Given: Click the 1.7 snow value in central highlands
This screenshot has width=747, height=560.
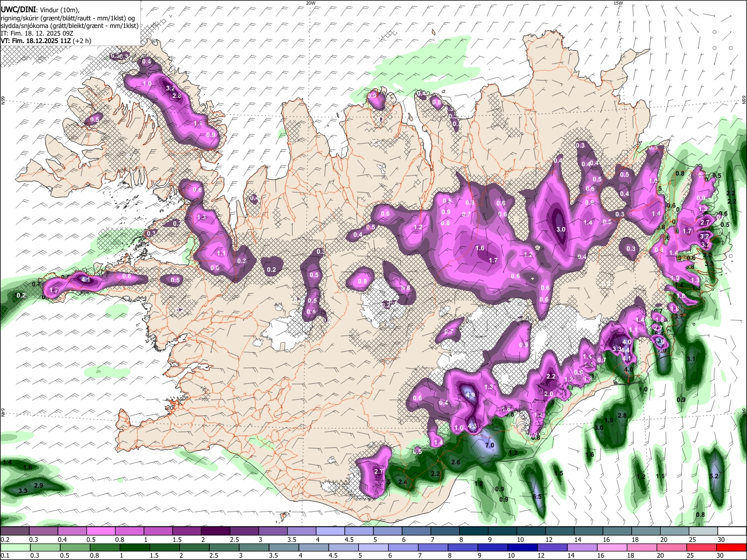Looking at the screenshot, I should coord(493,260).
